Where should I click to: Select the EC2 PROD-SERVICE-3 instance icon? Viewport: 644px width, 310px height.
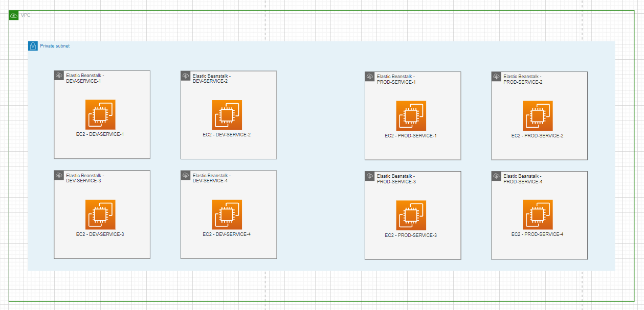tap(411, 215)
